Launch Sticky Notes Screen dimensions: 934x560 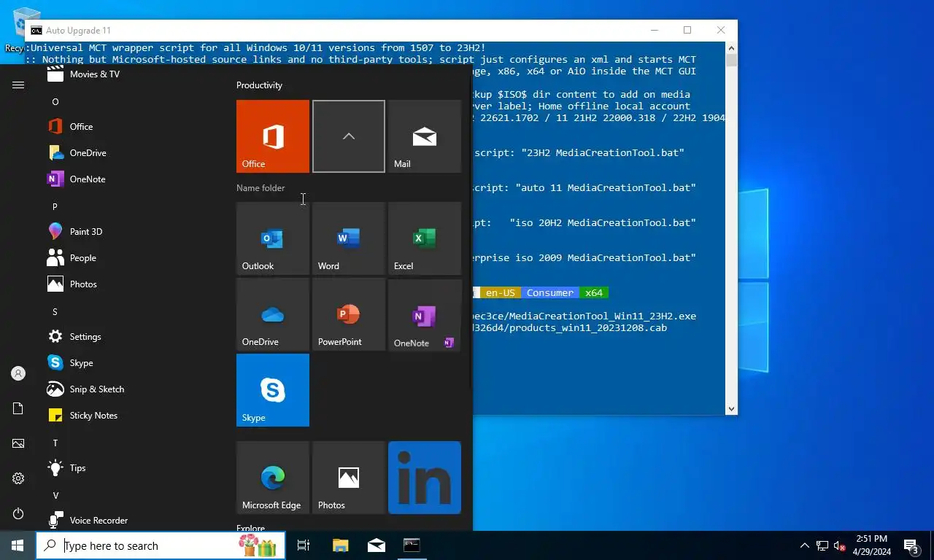(x=133, y=416)
